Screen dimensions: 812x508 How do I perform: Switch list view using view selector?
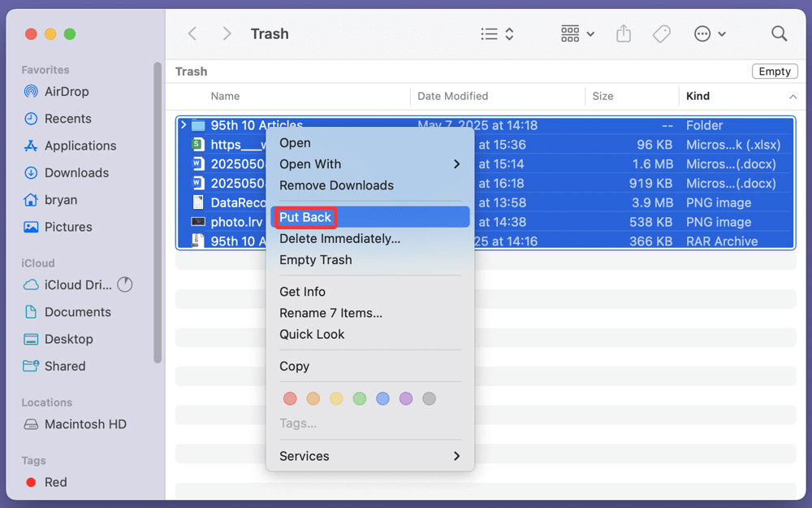pos(497,34)
